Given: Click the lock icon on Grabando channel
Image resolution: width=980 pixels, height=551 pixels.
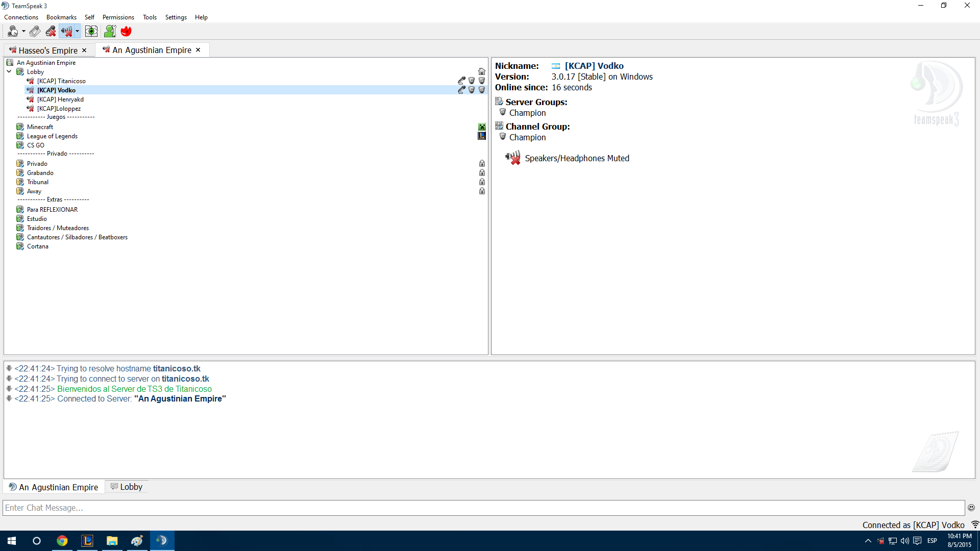Looking at the screenshot, I should (x=482, y=173).
